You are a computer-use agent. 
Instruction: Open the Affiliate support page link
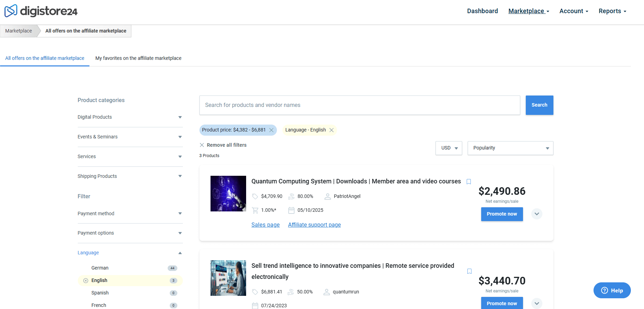[314, 225]
